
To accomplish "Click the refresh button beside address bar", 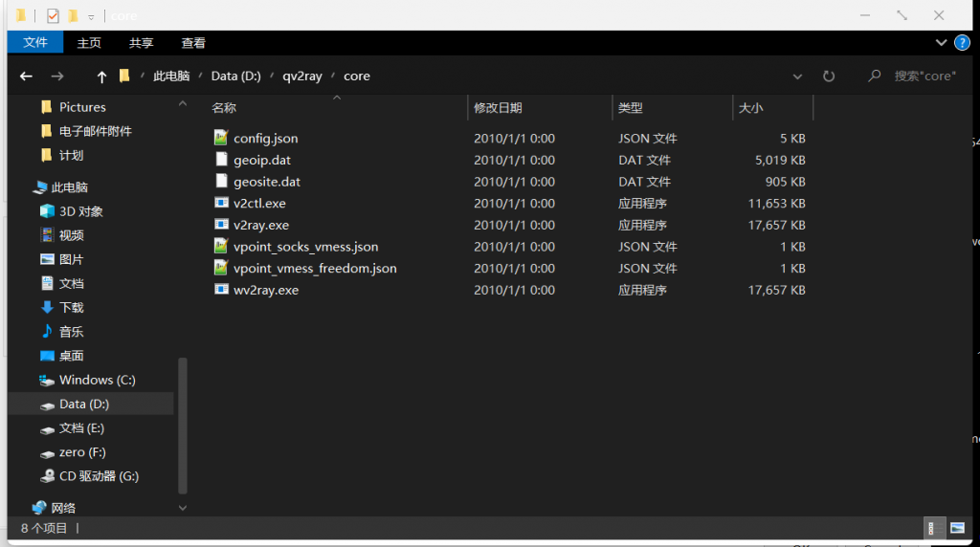I will pyautogui.click(x=829, y=77).
